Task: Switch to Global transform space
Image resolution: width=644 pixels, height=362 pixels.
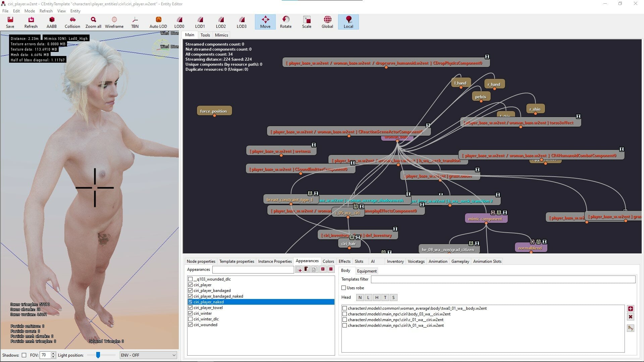Action: [x=327, y=22]
